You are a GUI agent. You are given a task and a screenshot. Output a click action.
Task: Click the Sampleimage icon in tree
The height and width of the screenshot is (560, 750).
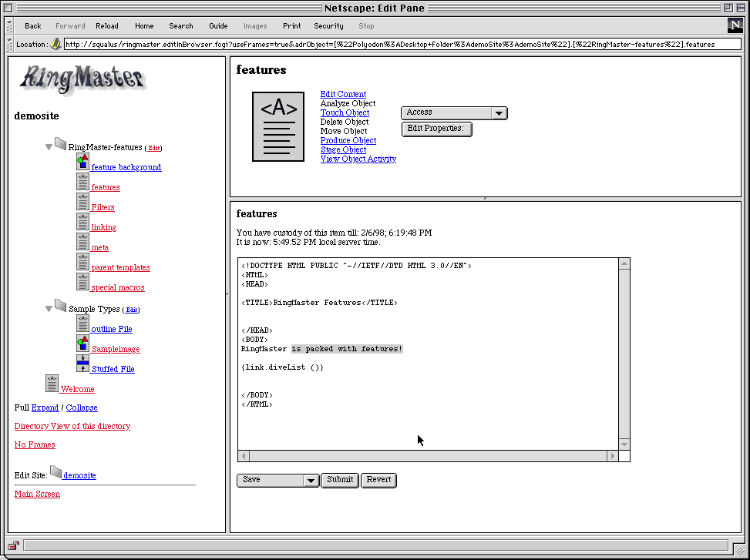tap(82, 344)
